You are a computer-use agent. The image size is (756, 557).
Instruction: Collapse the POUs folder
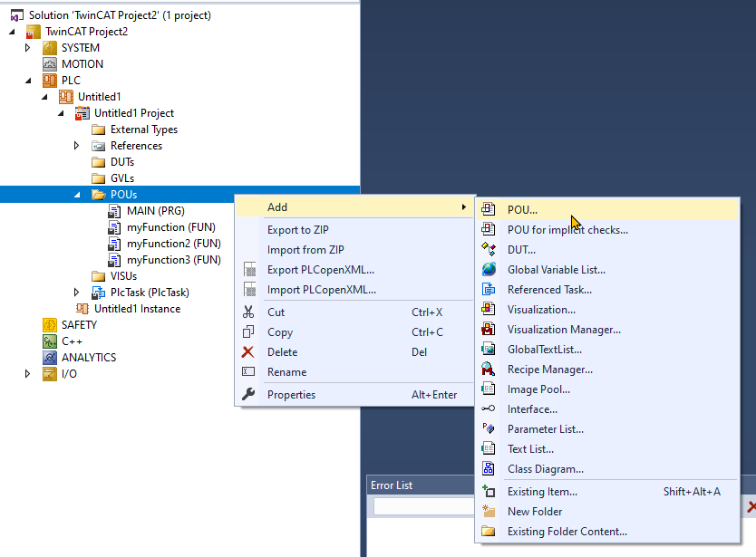tap(77, 195)
